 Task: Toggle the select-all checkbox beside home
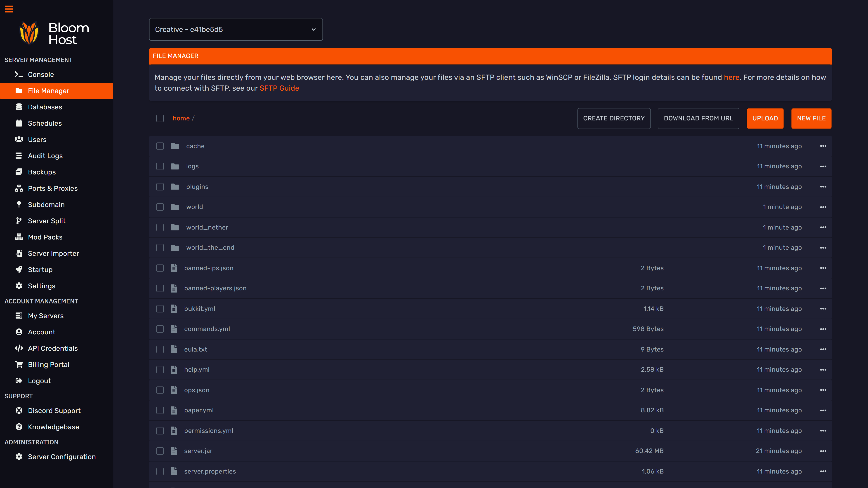(x=160, y=119)
